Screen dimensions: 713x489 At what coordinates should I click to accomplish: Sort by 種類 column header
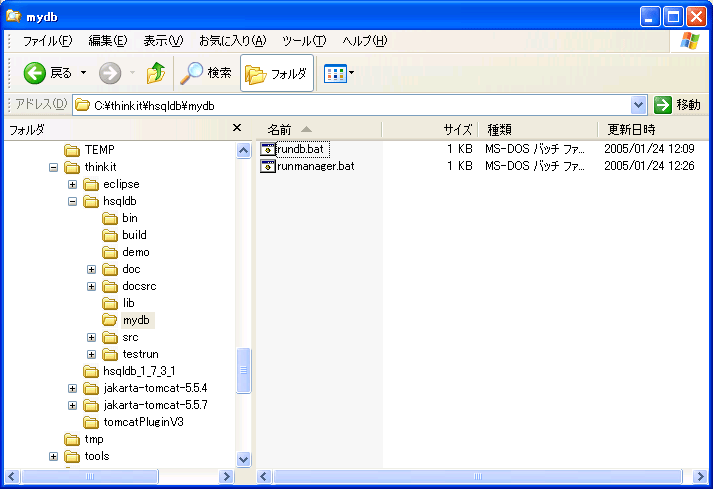tap(537, 130)
